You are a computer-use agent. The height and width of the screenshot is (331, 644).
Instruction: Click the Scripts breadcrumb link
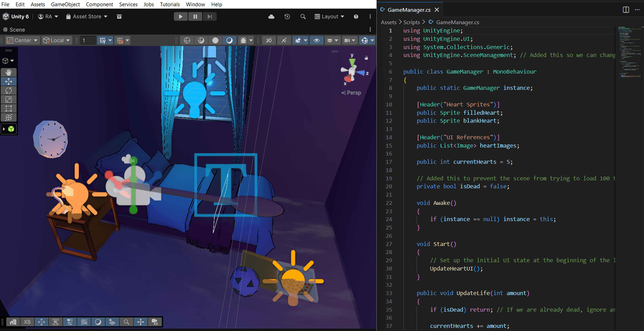click(x=412, y=22)
